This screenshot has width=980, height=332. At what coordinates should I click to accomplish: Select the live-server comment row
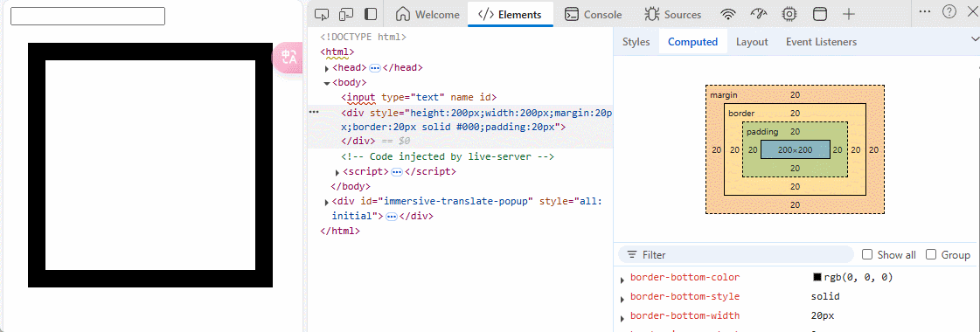448,156
